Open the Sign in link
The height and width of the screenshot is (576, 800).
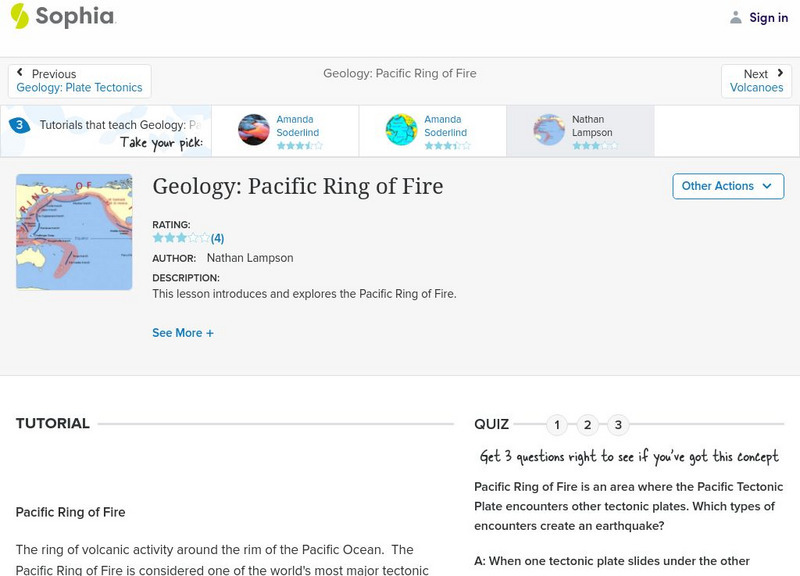click(x=768, y=17)
